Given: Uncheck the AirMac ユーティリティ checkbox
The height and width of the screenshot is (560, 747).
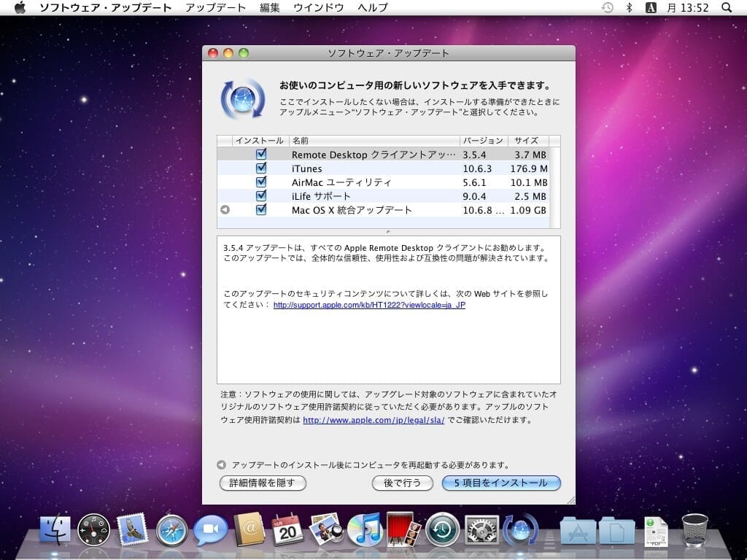Looking at the screenshot, I should (261, 182).
